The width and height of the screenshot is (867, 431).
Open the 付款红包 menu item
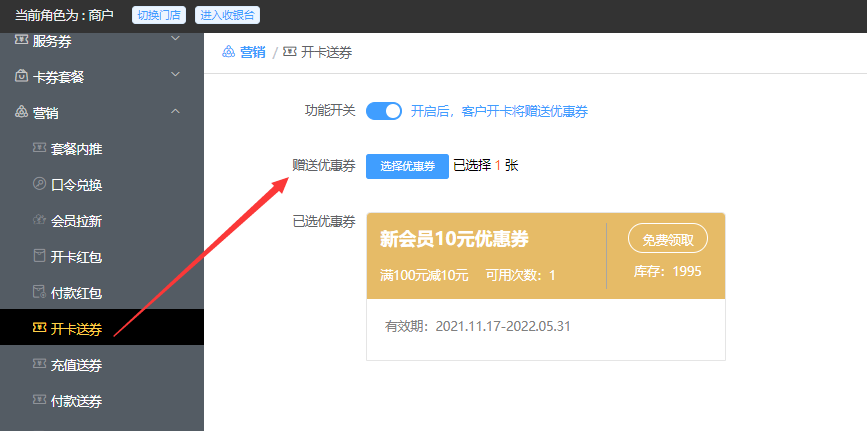click(102, 293)
